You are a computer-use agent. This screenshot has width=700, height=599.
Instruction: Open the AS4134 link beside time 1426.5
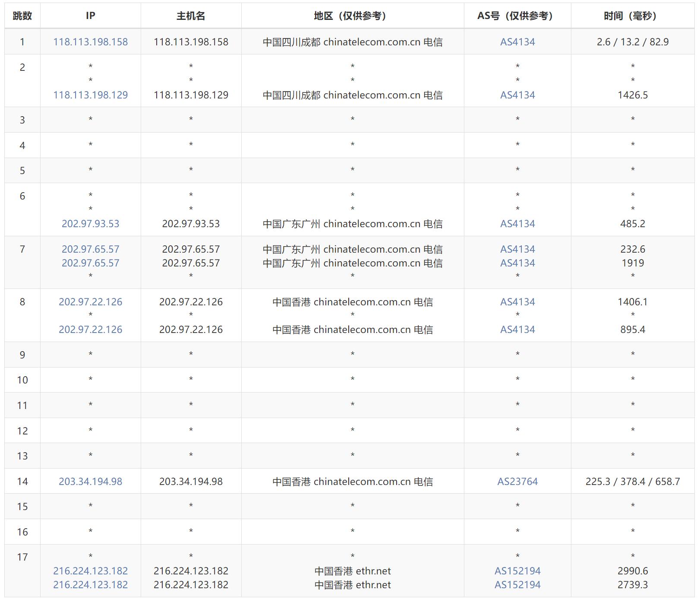pos(517,95)
